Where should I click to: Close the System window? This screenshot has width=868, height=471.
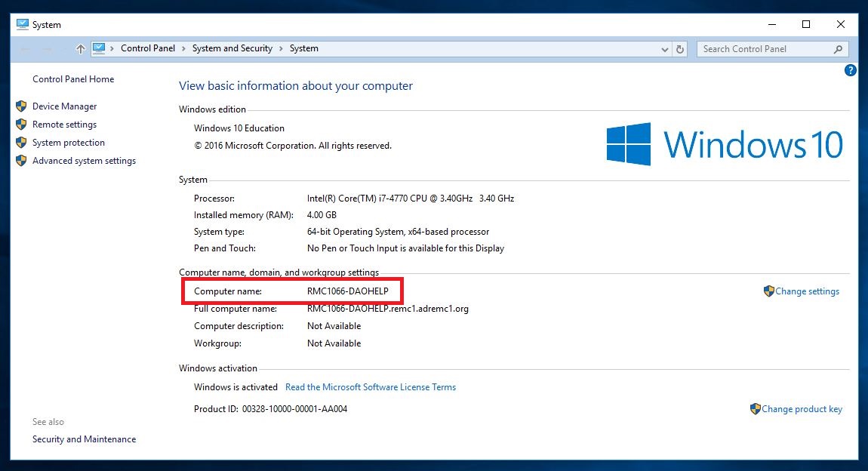pos(840,24)
